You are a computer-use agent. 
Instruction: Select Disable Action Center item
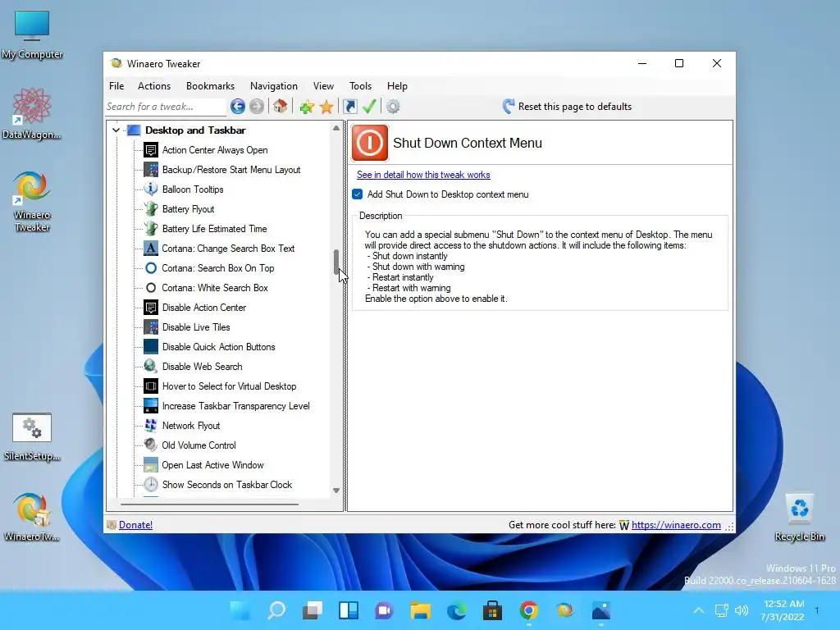tap(204, 308)
